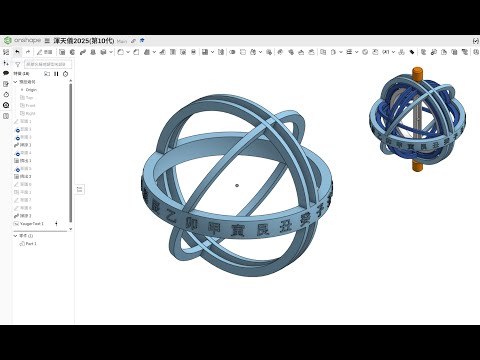Select the Draft tool
This screenshot has width=480, height=360.
(147, 52)
